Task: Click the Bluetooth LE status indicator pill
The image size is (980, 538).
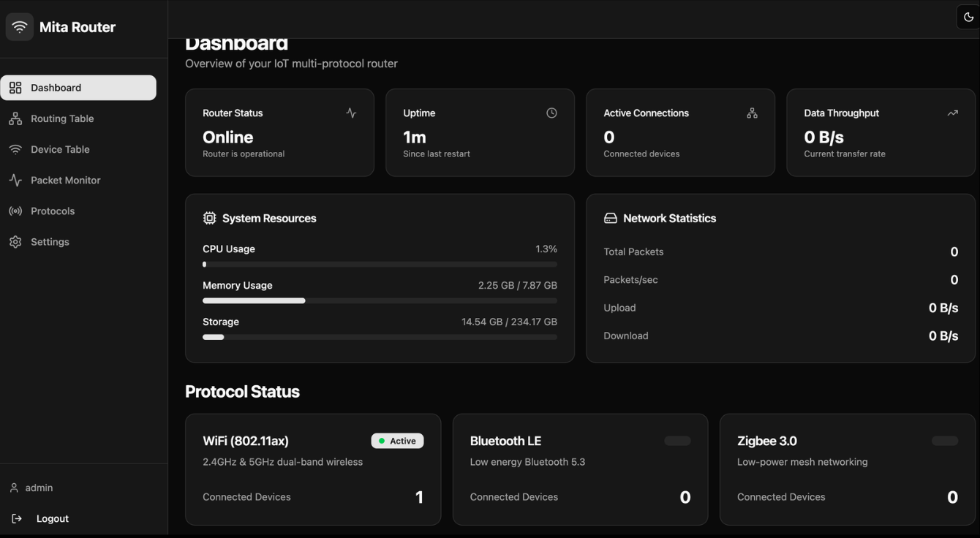Action: [677, 441]
